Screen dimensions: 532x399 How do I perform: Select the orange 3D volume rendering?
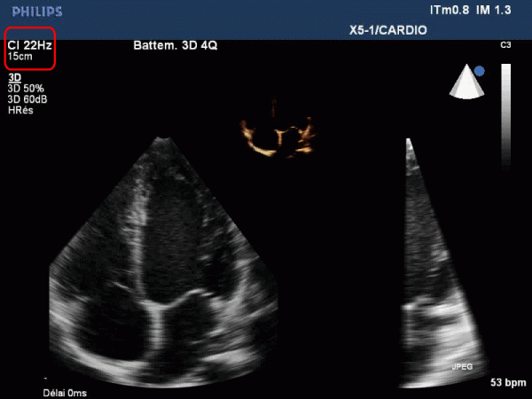pyautogui.click(x=278, y=136)
